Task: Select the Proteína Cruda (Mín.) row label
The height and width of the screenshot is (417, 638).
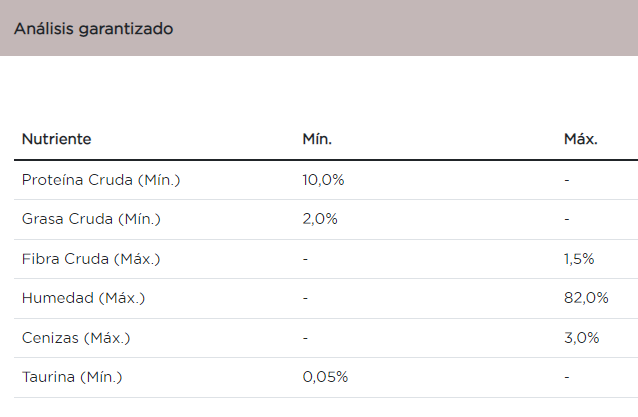Action: coord(101,180)
